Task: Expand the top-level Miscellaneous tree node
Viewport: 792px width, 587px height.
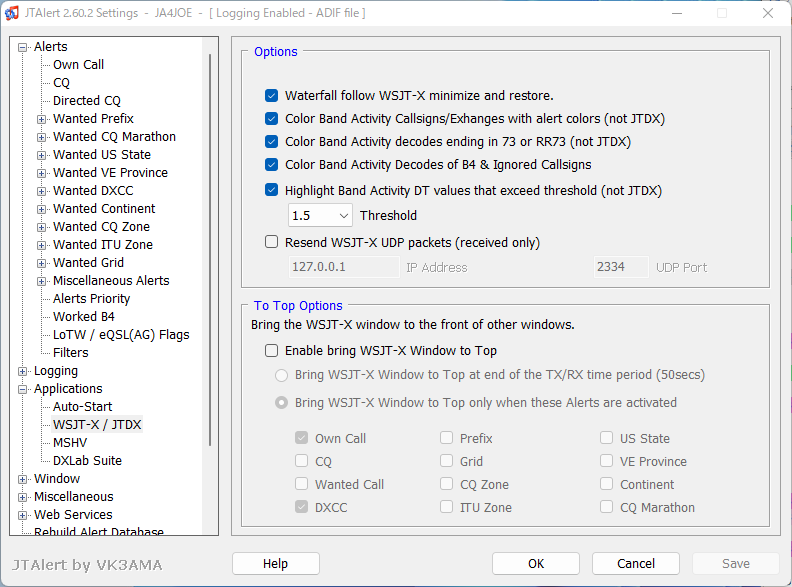Action: [22, 498]
